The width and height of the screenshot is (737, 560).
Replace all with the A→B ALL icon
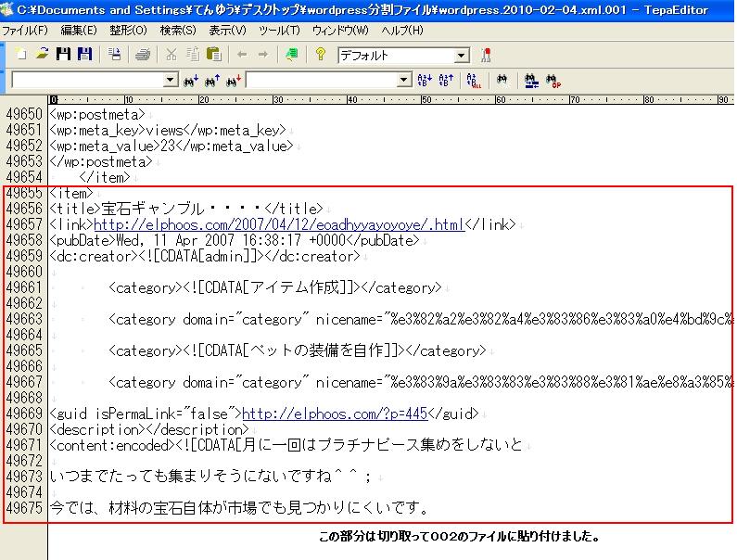point(474,81)
